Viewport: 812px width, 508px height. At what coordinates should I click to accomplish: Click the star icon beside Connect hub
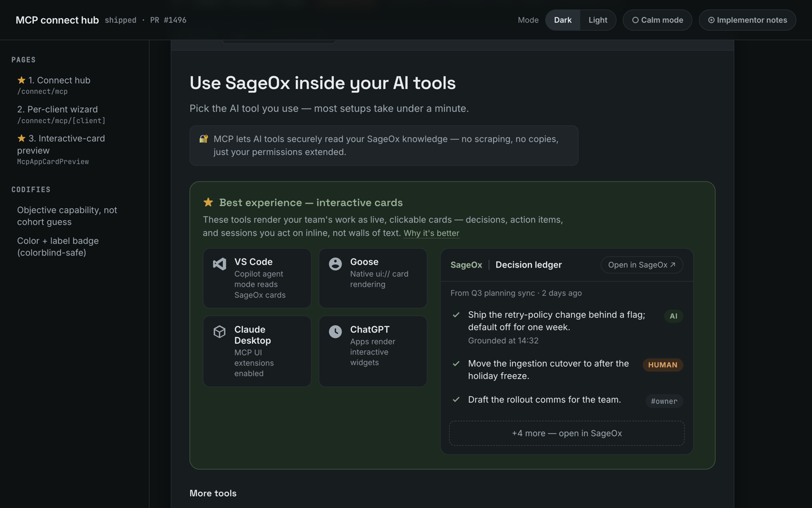point(21,80)
